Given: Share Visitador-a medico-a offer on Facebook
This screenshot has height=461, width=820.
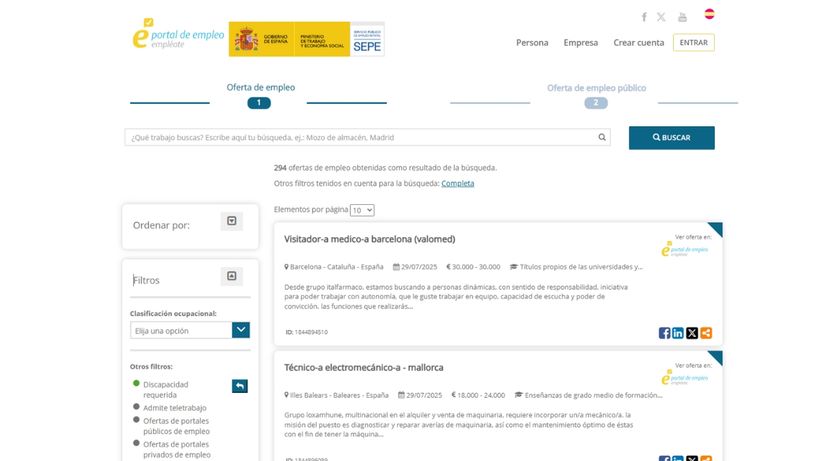Looking at the screenshot, I should (x=665, y=333).
